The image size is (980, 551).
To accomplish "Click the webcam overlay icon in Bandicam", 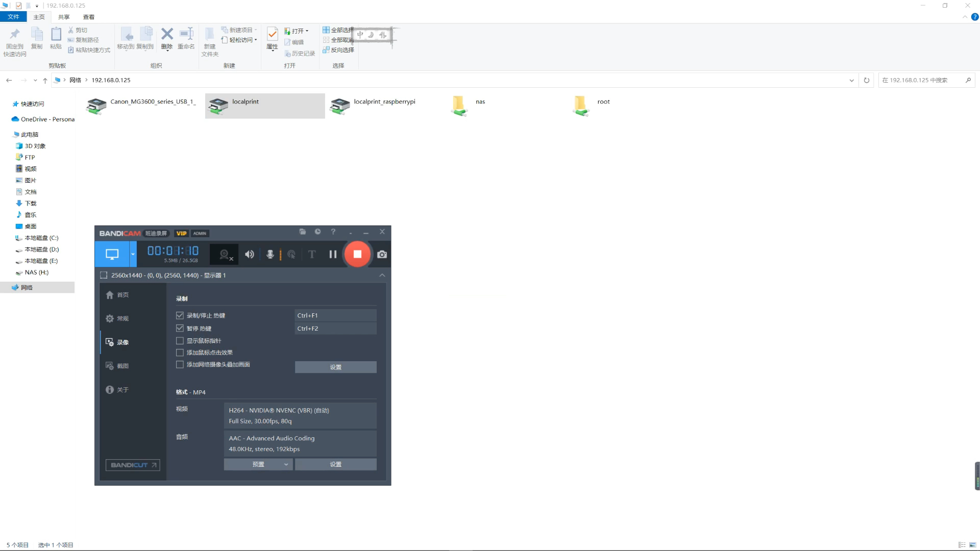I will pos(225,254).
